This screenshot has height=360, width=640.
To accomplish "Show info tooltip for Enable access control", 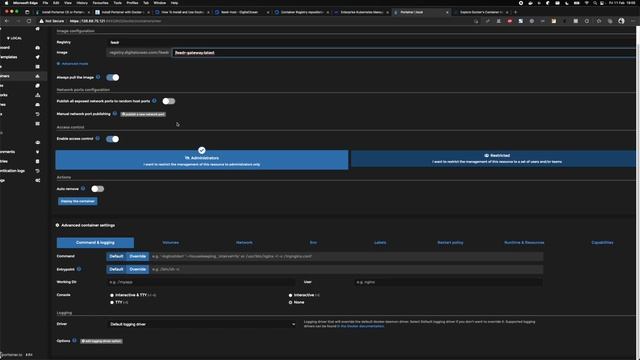I will (x=98, y=138).
